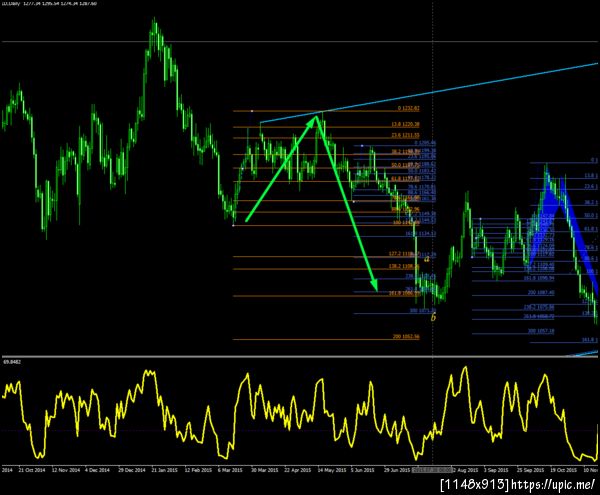The width and height of the screenshot is (600, 495).
Task: Click the indicator value '69.8482'
Action: pos(12,361)
